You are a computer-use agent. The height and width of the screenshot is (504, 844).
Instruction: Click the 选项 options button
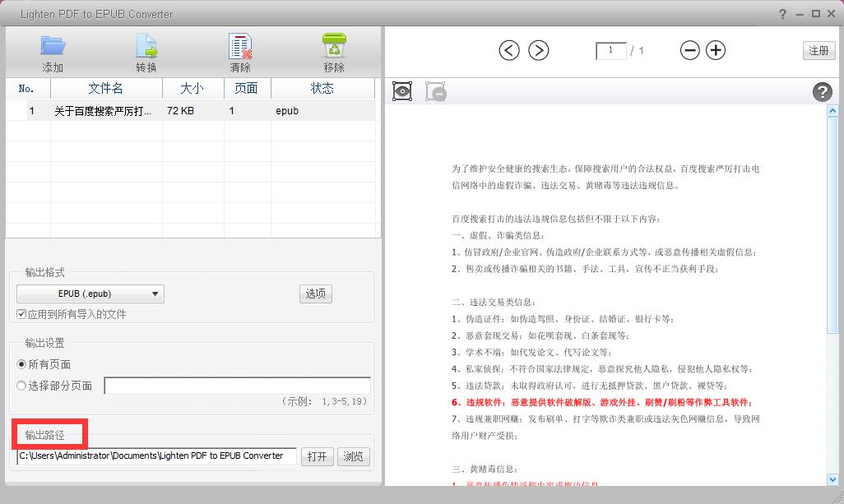point(316,294)
